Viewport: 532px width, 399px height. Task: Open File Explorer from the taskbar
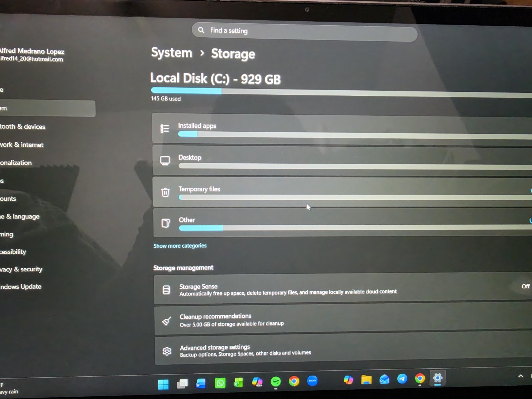[366, 379]
